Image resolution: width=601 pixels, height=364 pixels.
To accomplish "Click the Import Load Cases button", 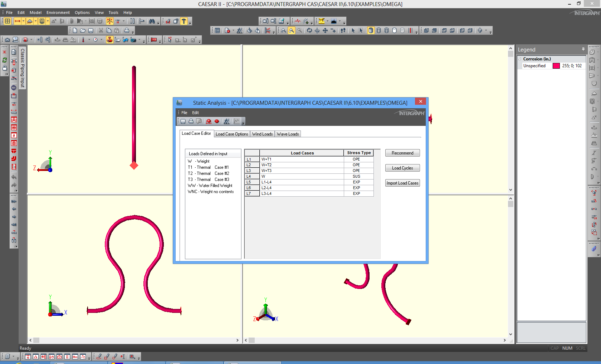I will tap(402, 183).
